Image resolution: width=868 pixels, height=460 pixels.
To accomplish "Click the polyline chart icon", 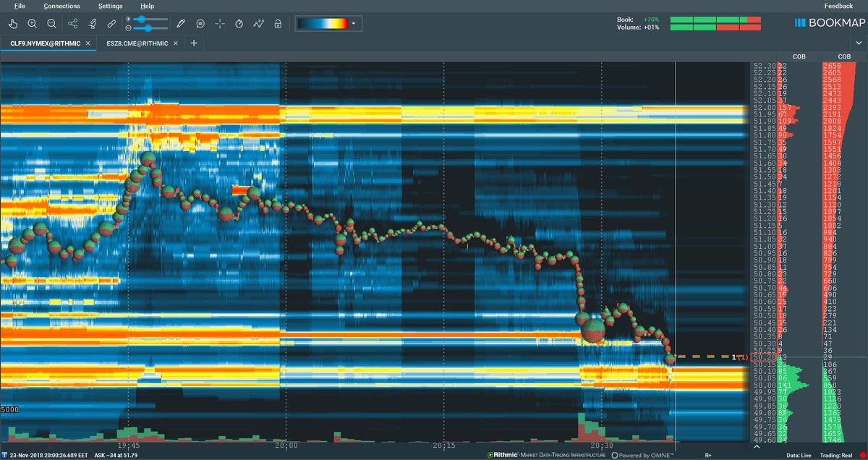I will click(258, 24).
